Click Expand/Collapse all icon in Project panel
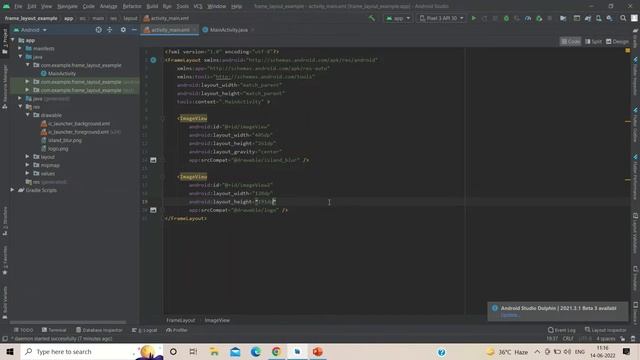Screen dimensions: 640x360 tap(109, 30)
